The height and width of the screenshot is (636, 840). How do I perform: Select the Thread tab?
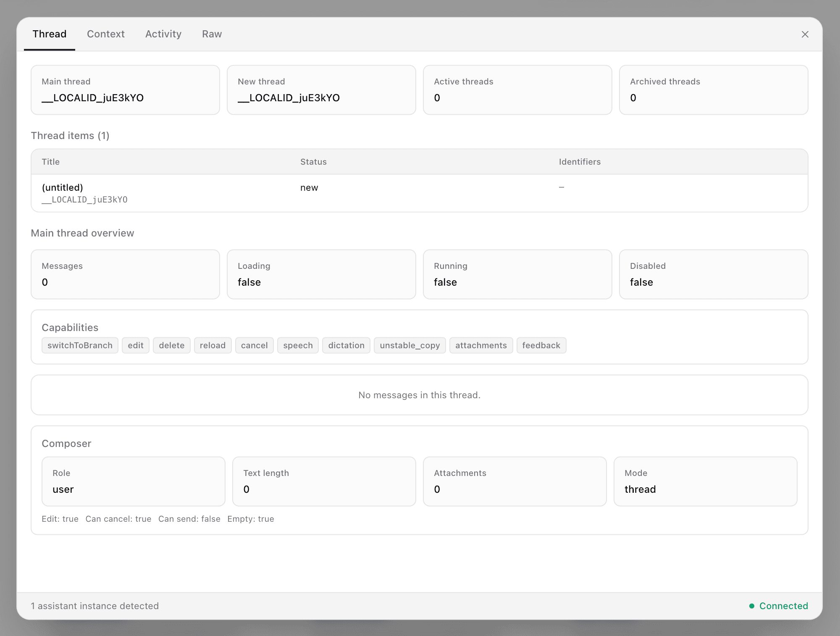50,34
